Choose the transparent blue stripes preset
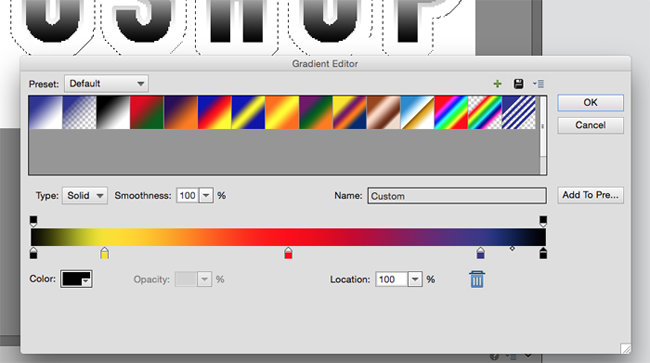 click(x=519, y=112)
